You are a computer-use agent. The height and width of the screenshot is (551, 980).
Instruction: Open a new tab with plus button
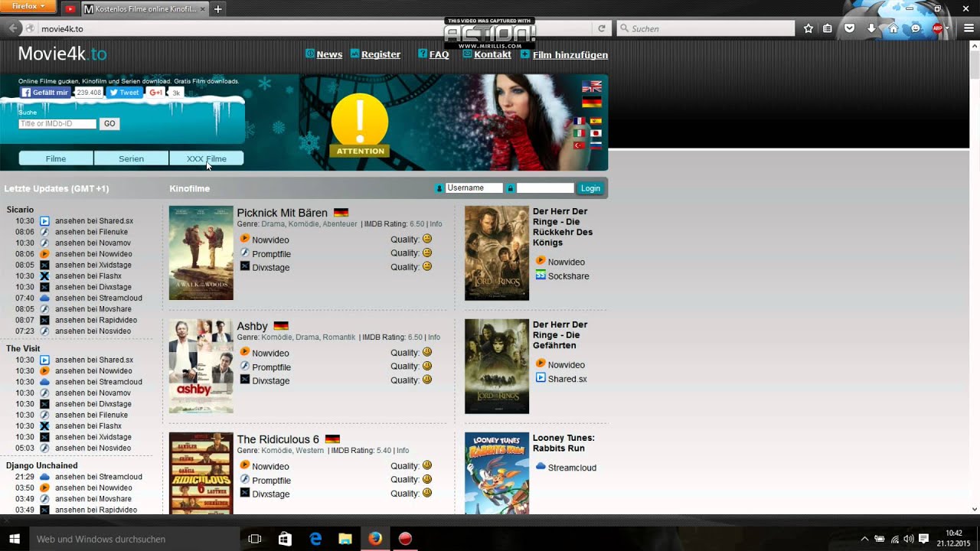point(217,9)
